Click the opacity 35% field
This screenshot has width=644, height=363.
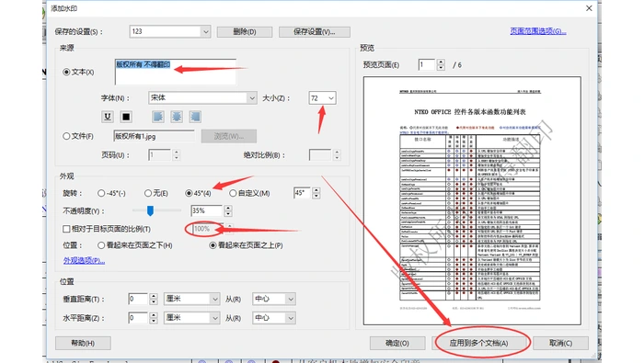[x=206, y=210]
